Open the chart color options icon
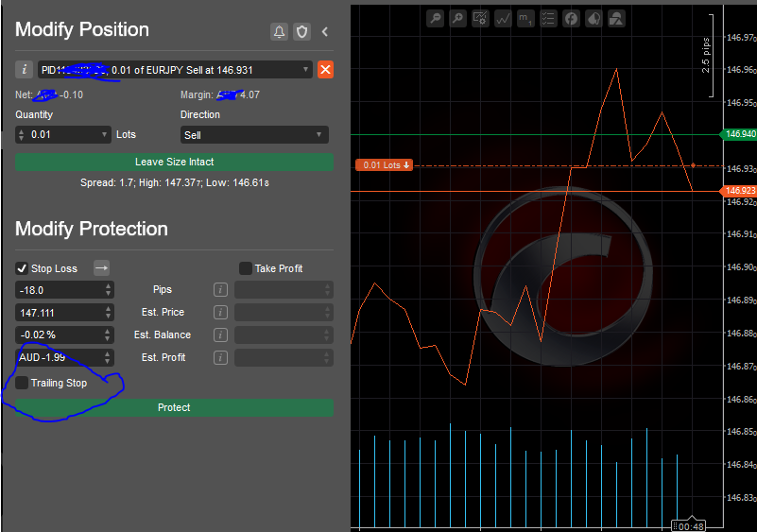 pos(594,19)
